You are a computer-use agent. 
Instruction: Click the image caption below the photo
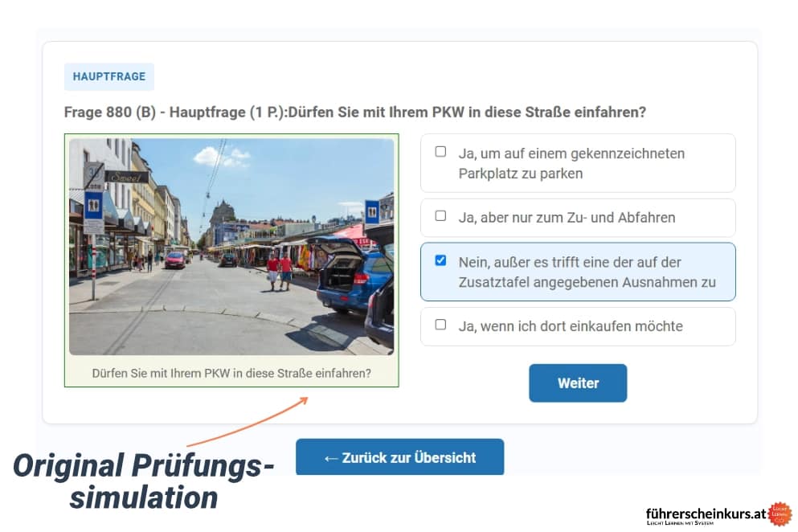(x=231, y=373)
